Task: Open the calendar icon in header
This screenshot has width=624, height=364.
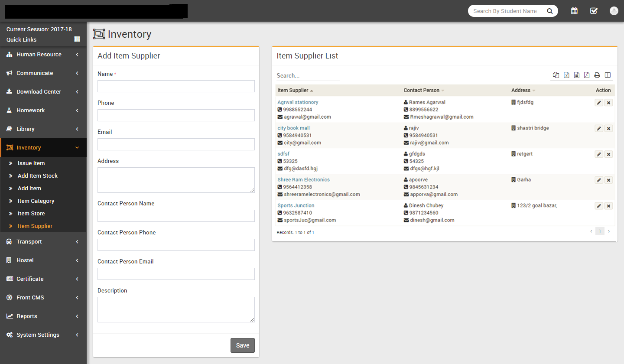Action: [x=574, y=11]
